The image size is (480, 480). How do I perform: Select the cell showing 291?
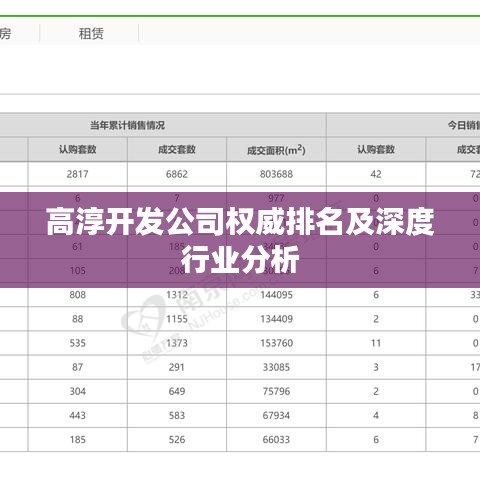[177, 367]
